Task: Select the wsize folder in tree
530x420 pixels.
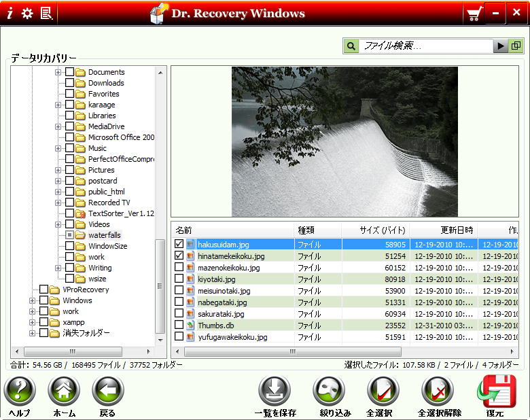Action: 97,279
